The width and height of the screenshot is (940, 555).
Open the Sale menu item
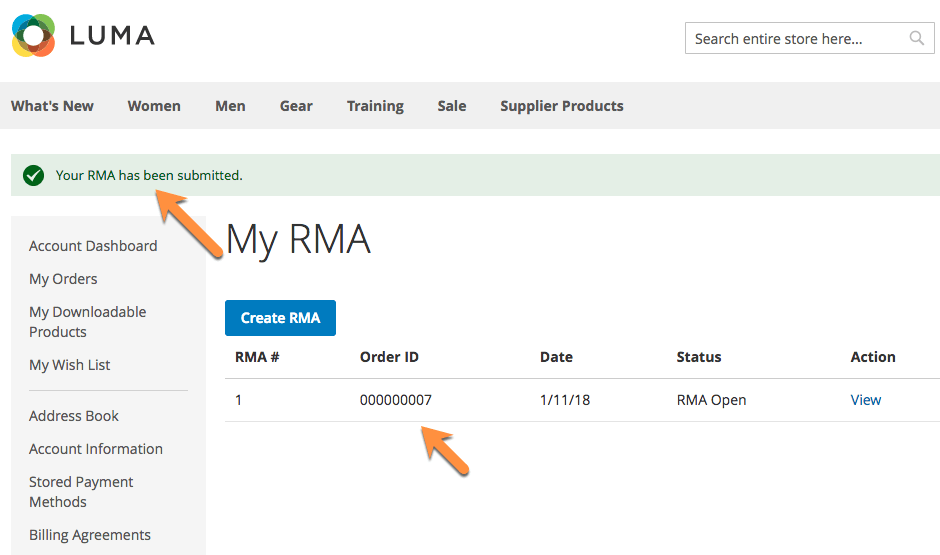451,106
